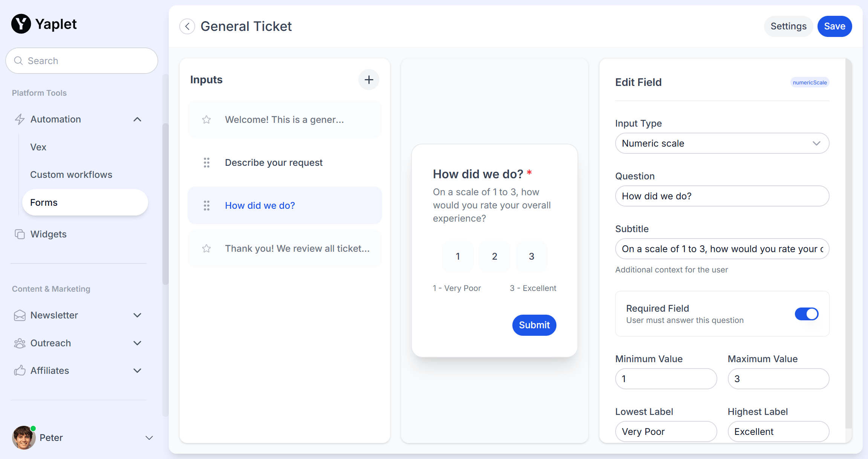
Task: Click the Maximum Value input field
Action: coord(778,379)
